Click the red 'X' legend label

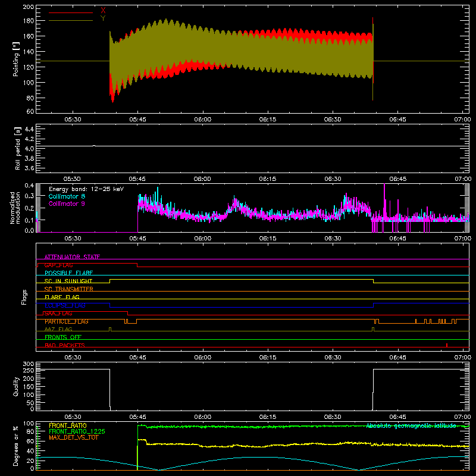click(103, 11)
